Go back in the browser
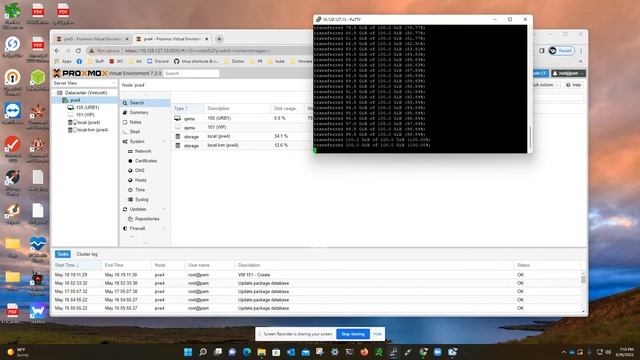 click(x=57, y=51)
